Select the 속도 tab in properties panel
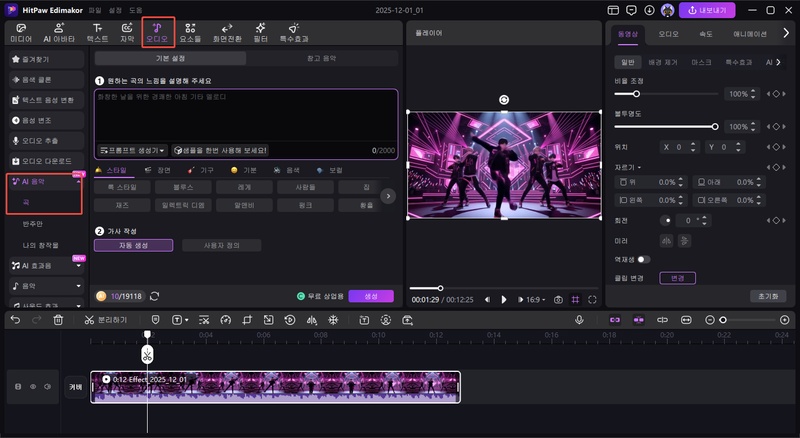Screen dimensions: 800x438 [706, 33]
